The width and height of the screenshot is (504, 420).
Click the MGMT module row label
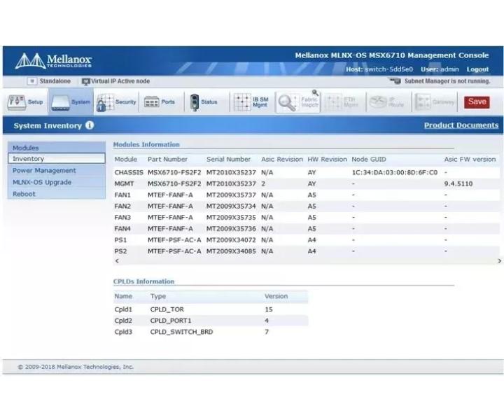(x=124, y=183)
